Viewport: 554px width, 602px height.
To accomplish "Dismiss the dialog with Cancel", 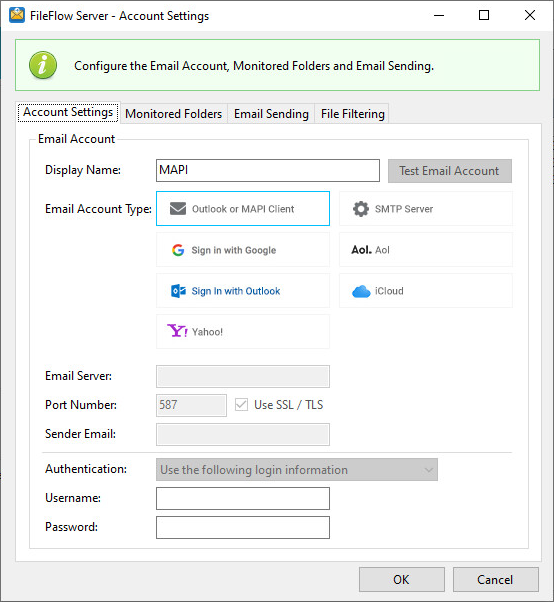I will click(x=495, y=579).
